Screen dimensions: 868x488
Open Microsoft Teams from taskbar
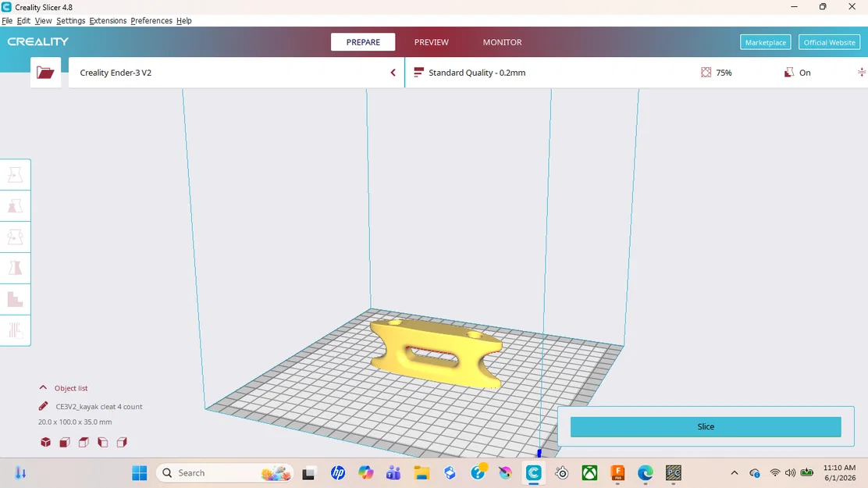(393, 473)
